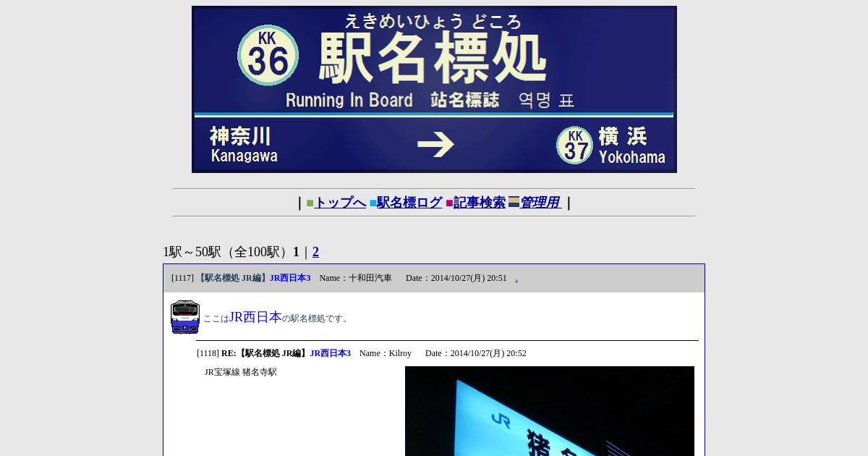This screenshot has width=868, height=456.
Task: Click the large JR西日本 text in the post body
Action: pos(255,317)
